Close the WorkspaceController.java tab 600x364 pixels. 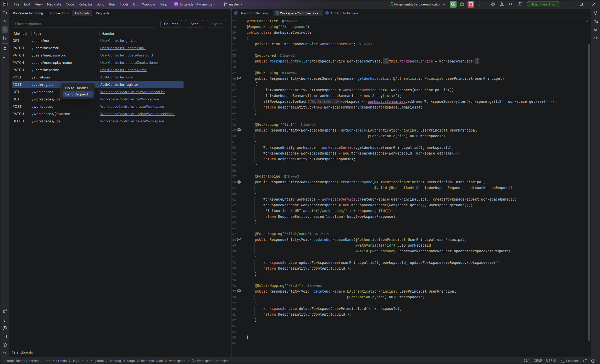coord(320,13)
